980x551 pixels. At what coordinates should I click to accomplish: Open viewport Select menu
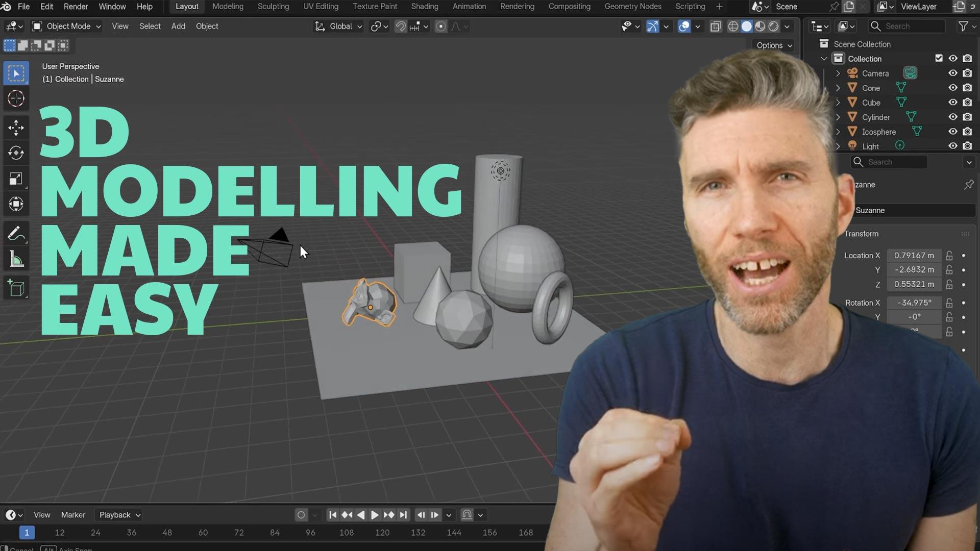coord(150,27)
